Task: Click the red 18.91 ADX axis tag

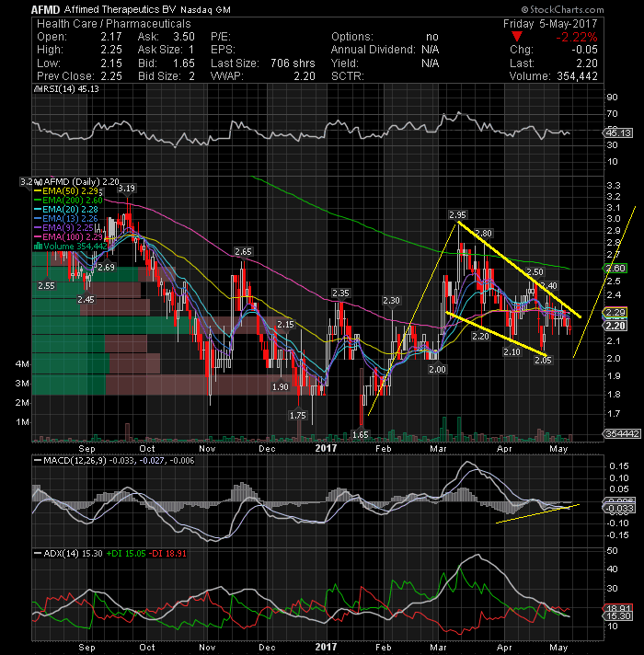Action: 617,608
